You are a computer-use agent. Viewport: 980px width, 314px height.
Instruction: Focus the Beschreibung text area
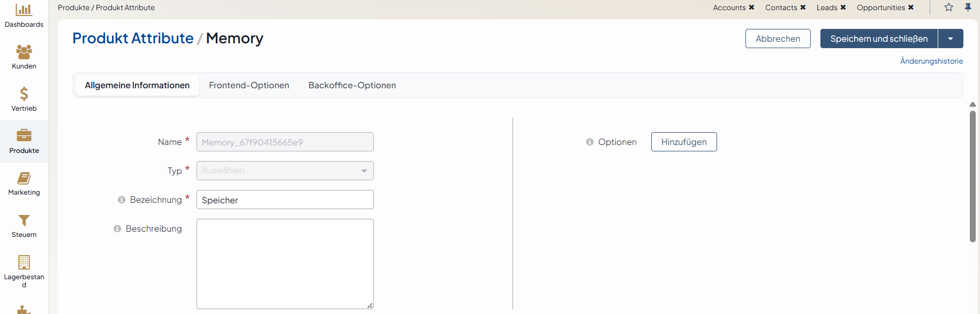click(285, 264)
